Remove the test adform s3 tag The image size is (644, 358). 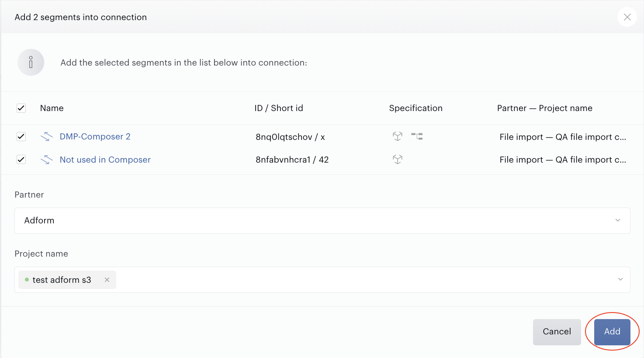[107, 280]
